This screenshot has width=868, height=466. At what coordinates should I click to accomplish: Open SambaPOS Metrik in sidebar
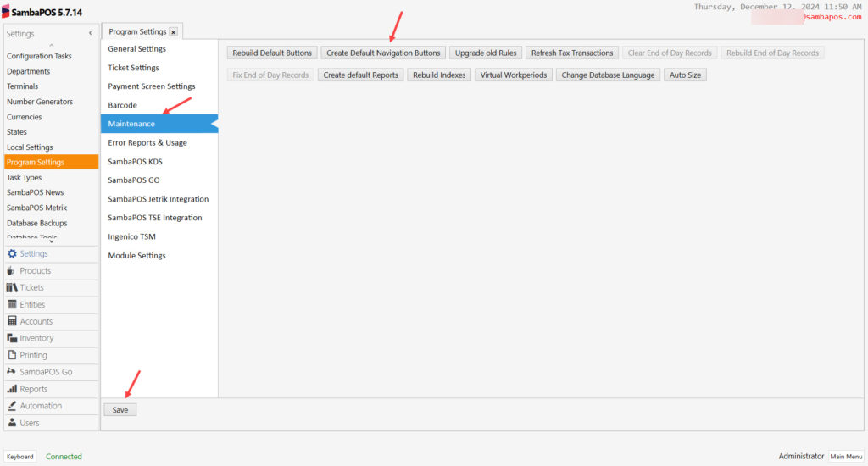[x=51, y=208]
